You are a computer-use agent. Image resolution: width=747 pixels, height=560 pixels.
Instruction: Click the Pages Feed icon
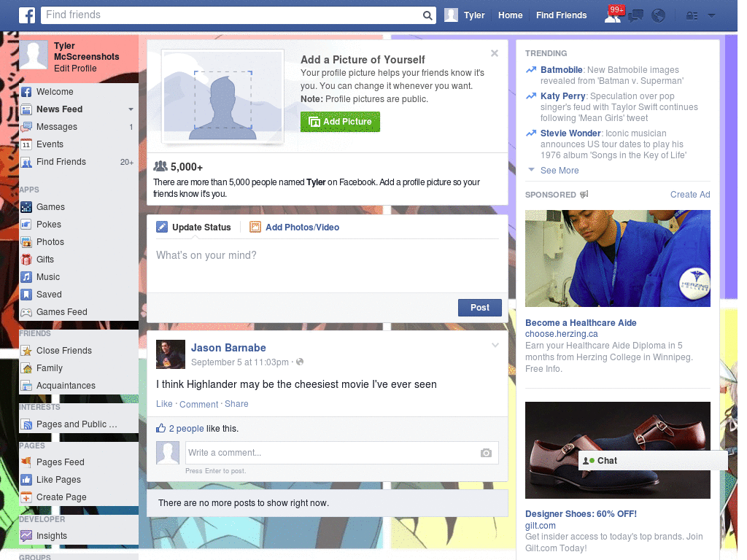click(x=27, y=462)
